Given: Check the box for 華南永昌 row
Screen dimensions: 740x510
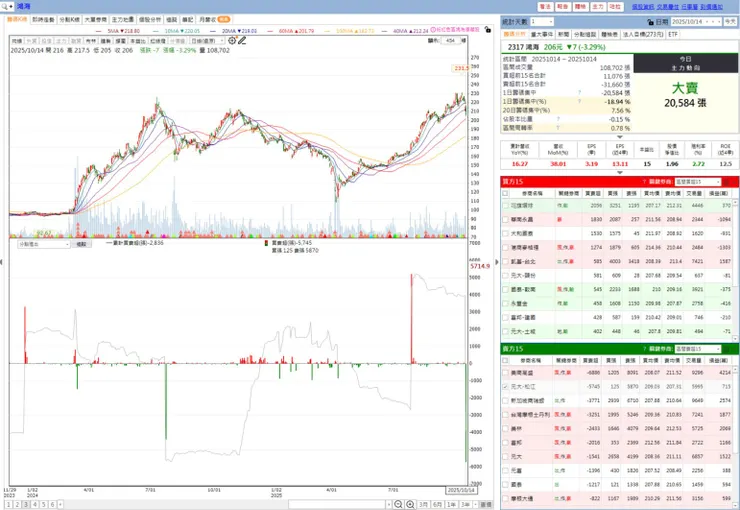Looking at the screenshot, I should [505, 219].
